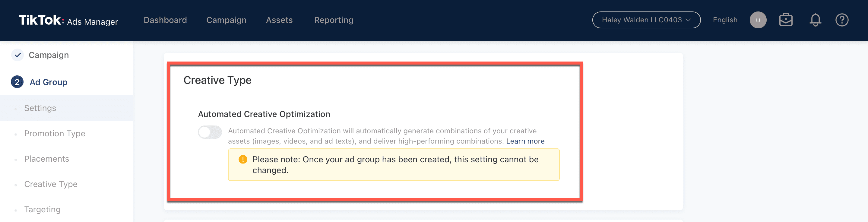Click the Ad Group step number badge

17,82
